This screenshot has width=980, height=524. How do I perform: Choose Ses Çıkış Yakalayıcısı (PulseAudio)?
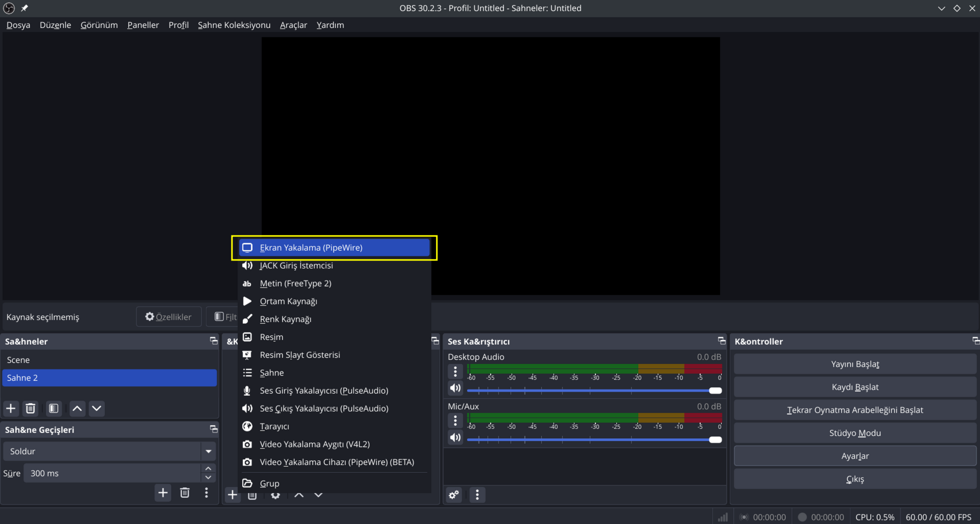coord(334,409)
